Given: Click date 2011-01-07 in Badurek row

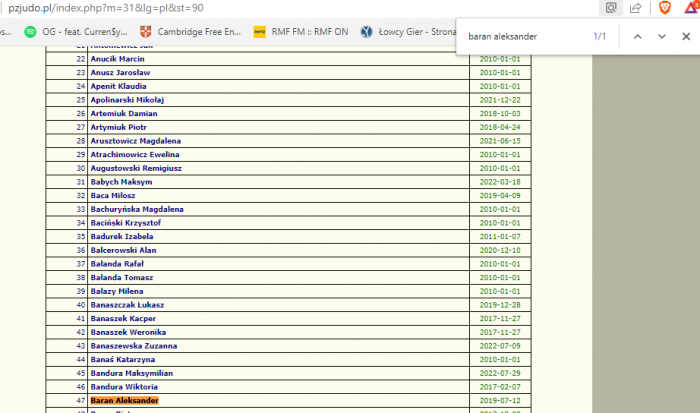Looking at the screenshot, I should pyautogui.click(x=500, y=237).
